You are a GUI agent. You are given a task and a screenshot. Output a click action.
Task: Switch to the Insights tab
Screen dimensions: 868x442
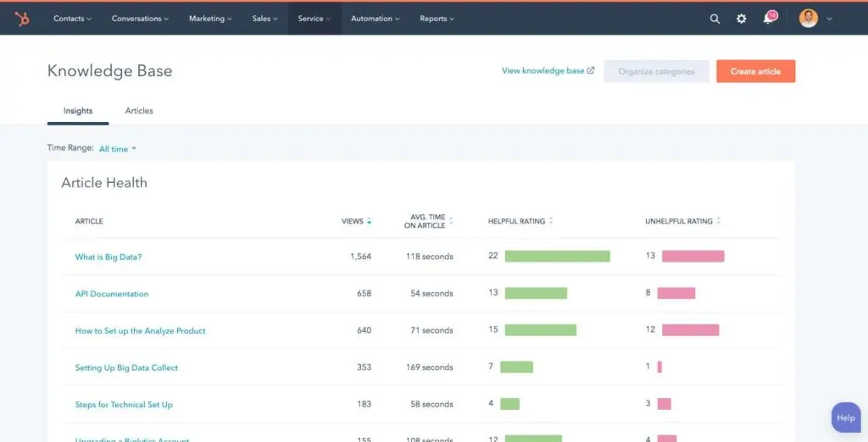tap(78, 111)
